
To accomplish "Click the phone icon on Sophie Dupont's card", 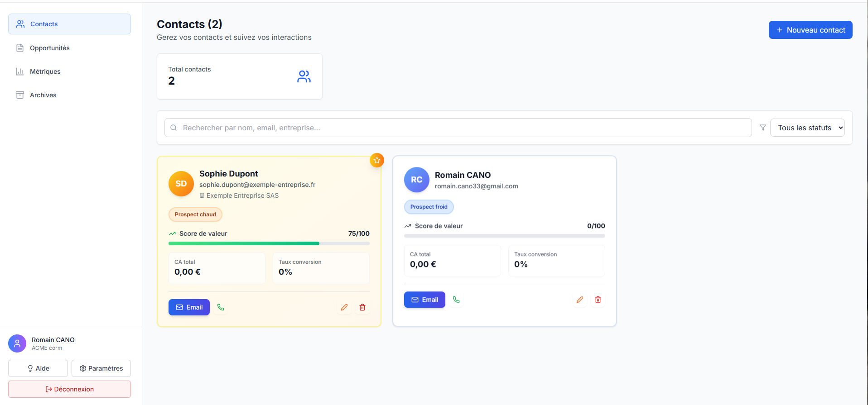I will (221, 307).
